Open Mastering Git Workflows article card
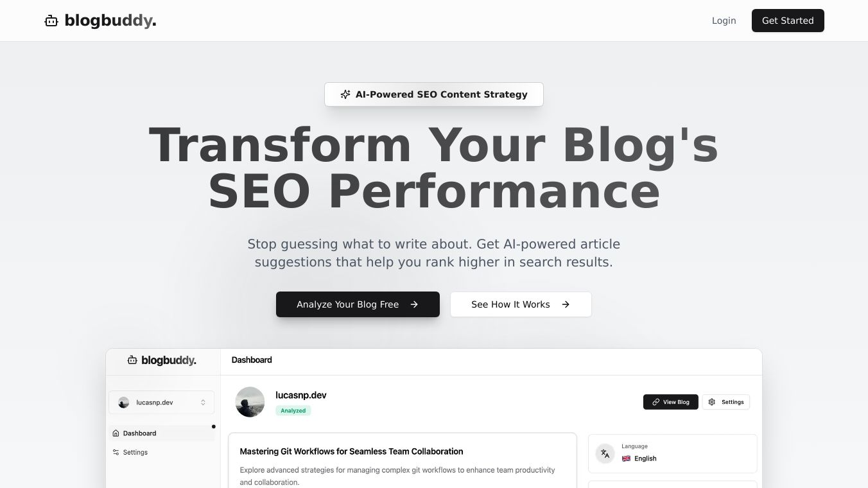Screen dimensions: 868x488 (x=403, y=460)
